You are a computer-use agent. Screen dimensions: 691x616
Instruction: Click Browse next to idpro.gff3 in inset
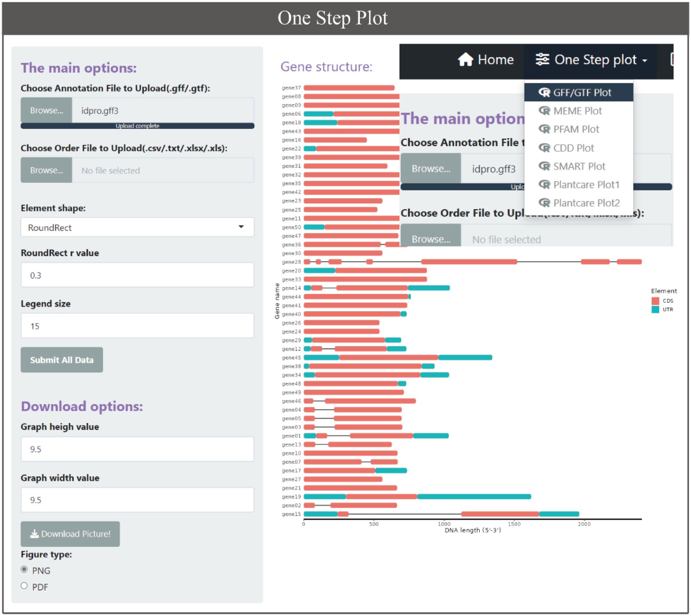431,168
